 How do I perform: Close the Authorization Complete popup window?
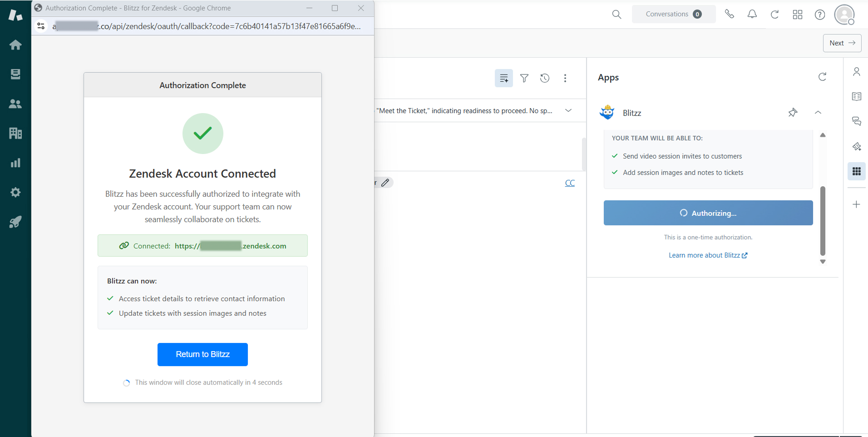[361, 8]
